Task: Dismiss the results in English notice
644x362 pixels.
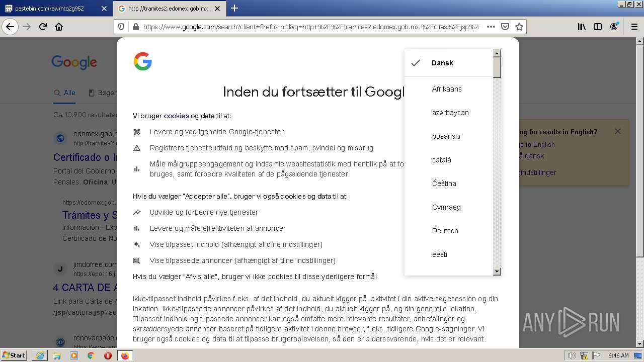Action: coord(618,131)
